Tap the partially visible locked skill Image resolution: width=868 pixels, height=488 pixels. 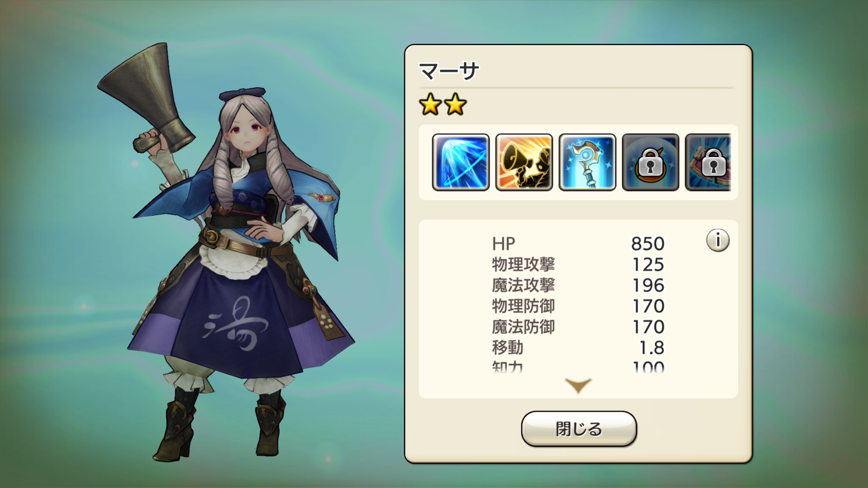[x=708, y=162]
